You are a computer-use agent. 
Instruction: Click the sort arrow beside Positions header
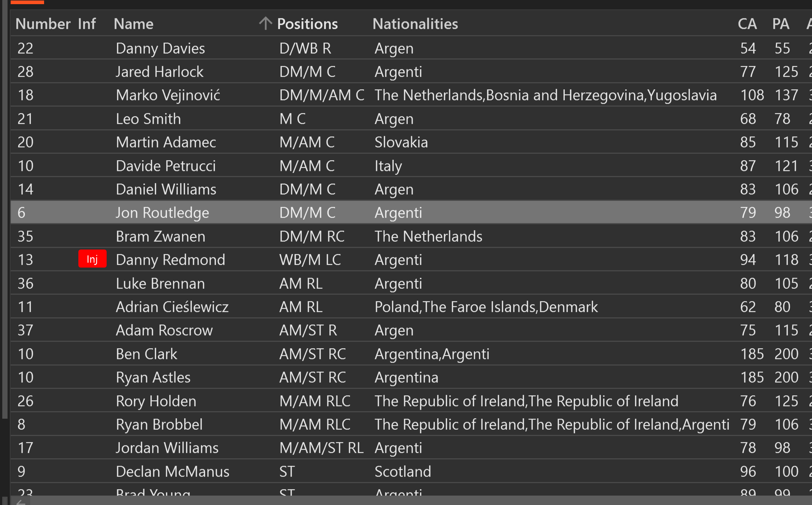click(x=265, y=23)
